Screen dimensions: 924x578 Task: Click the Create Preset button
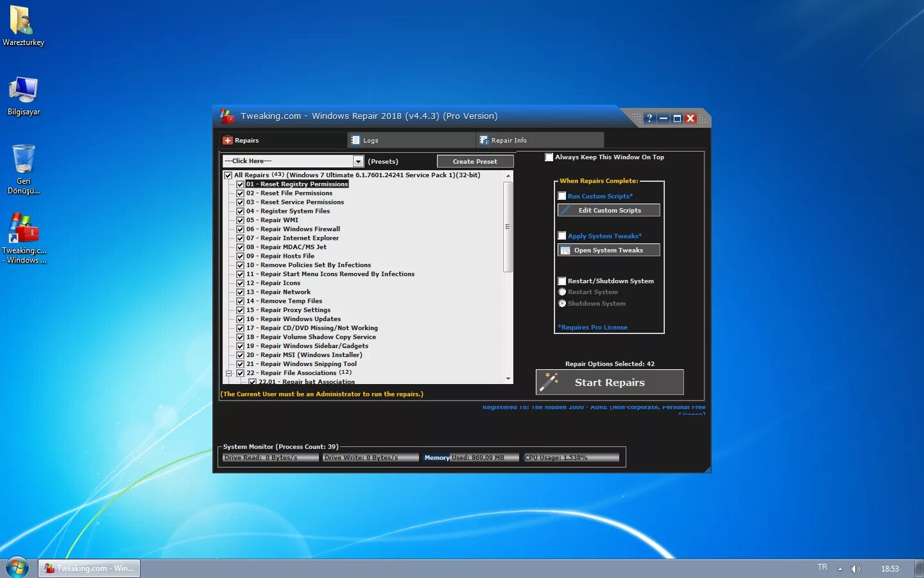[475, 162]
